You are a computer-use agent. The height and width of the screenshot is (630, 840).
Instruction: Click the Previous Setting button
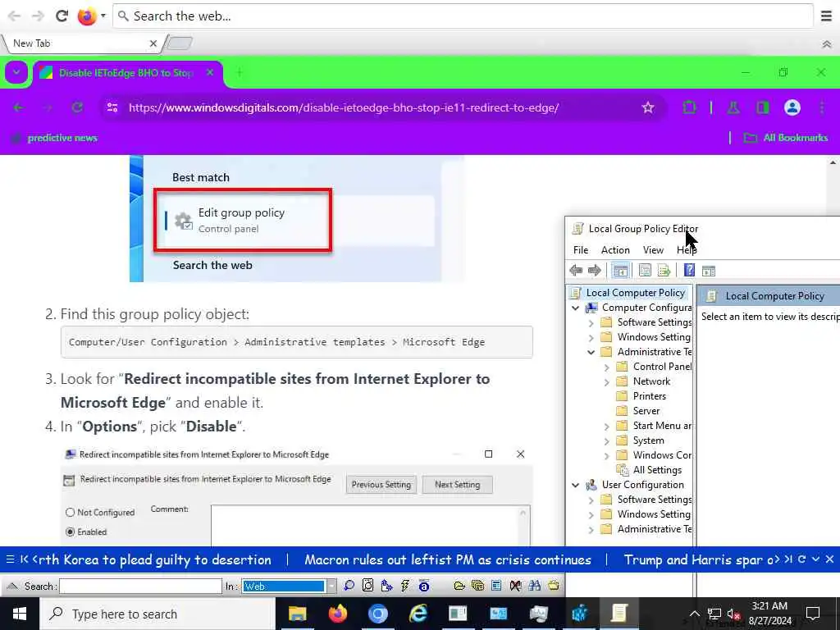[381, 484]
